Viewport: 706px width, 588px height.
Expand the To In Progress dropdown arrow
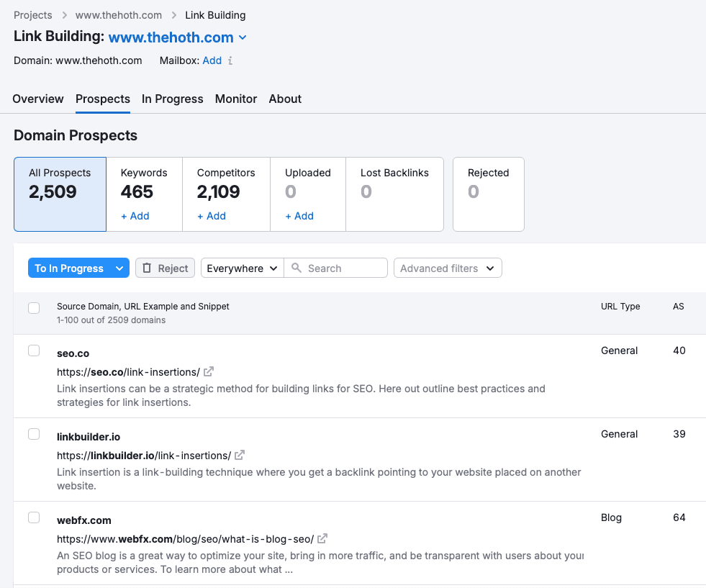click(x=119, y=268)
